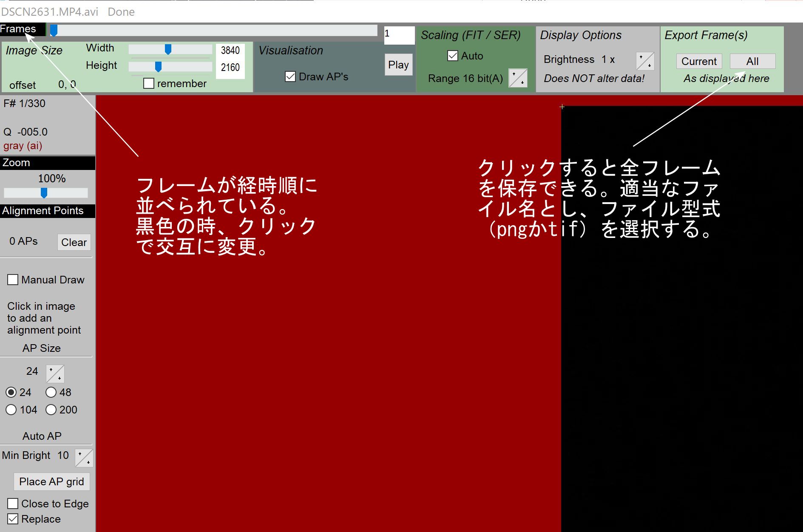
Task: Disable Auto scaling checkbox
Action: [x=453, y=56]
